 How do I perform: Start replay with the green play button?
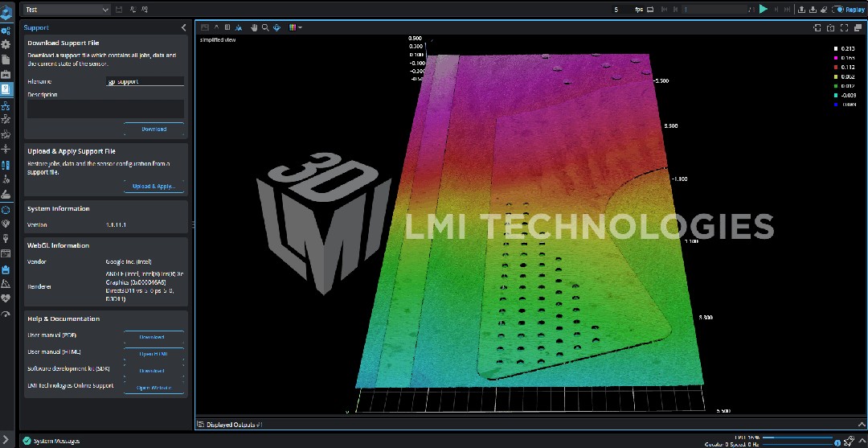(x=764, y=9)
